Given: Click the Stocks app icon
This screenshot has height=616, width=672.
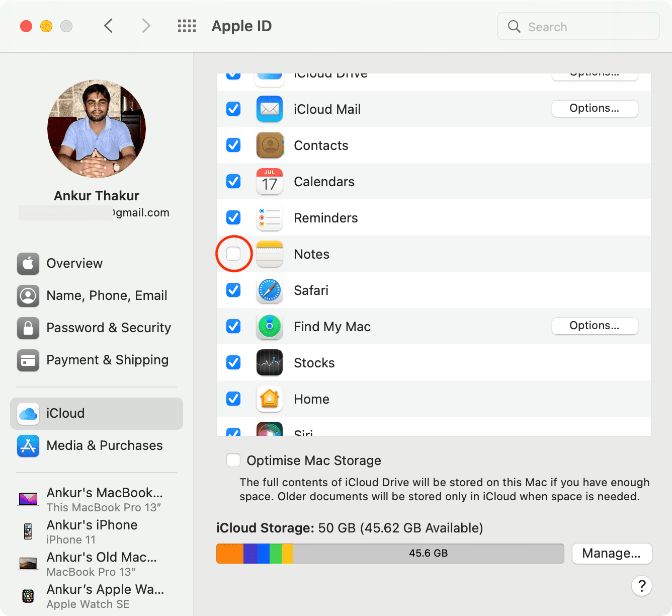Looking at the screenshot, I should pyautogui.click(x=270, y=362).
